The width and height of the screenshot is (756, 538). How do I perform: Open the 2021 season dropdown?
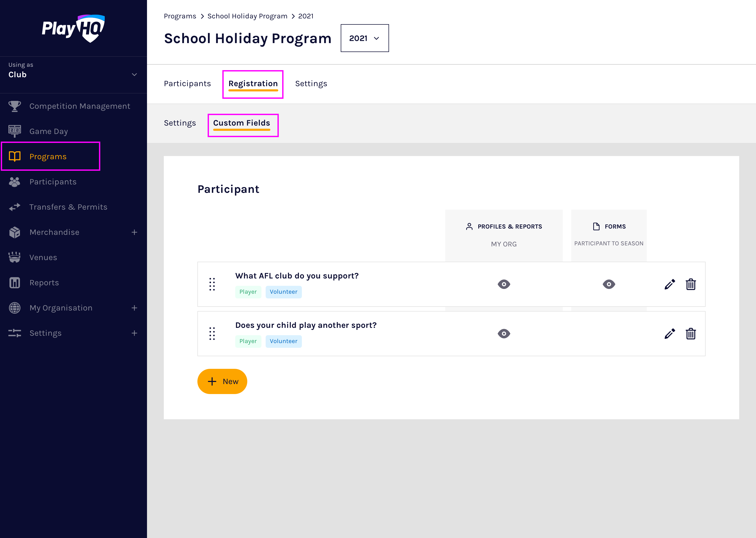pos(364,38)
